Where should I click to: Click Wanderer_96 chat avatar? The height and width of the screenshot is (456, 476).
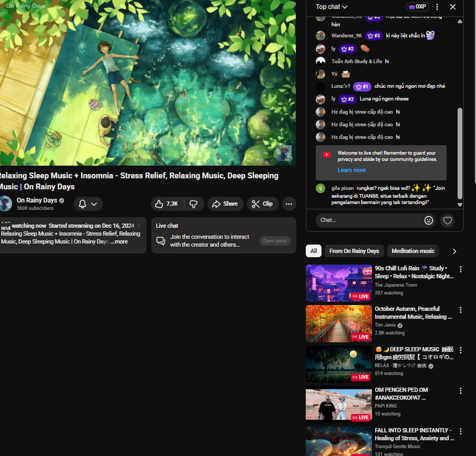[x=320, y=35]
